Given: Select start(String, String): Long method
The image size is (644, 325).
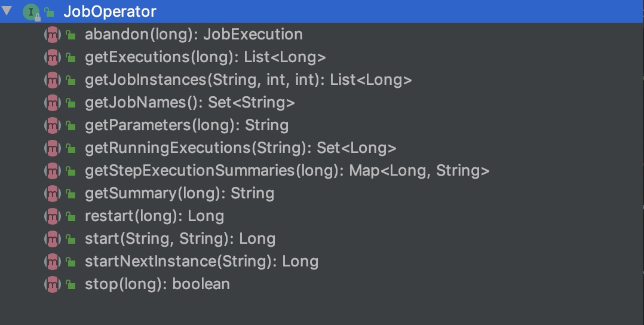Looking at the screenshot, I should 180,239.
